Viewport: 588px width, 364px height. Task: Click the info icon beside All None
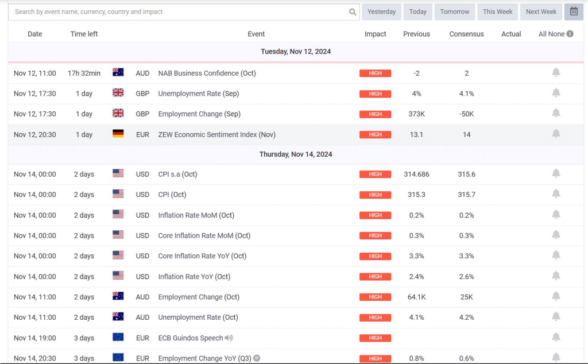[569, 33]
